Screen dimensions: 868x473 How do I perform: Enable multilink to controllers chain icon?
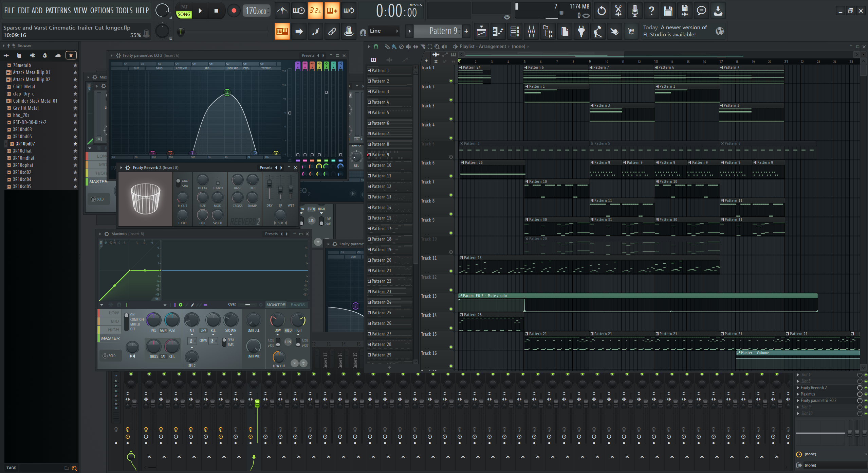(332, 32)
